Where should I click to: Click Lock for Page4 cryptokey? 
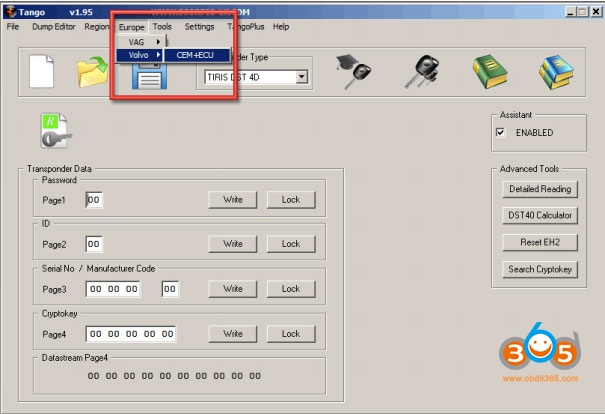[291, 334]
